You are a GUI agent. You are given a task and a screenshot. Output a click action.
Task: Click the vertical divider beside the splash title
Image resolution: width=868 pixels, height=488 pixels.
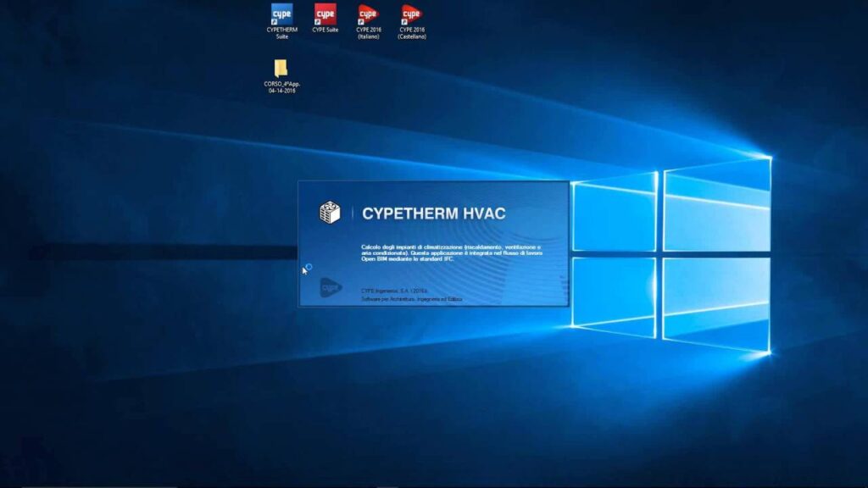pos(353,213)
